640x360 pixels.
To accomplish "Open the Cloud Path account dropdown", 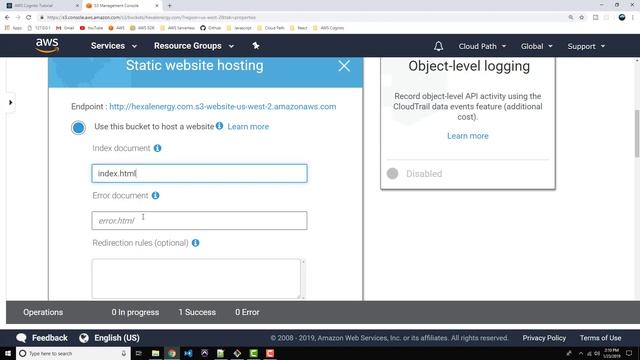I will 482,46.
